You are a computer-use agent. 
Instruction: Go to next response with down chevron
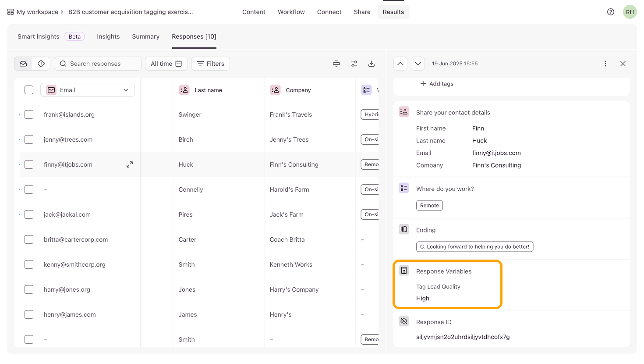click(x=418, y=64)
